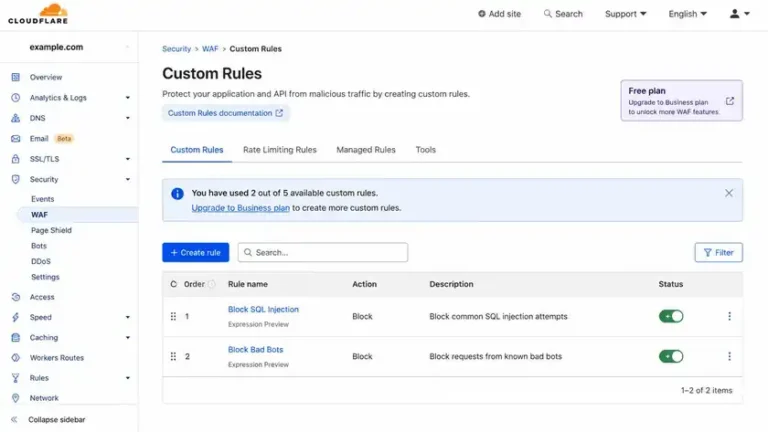Open the Tools tab
768x432 pixels.
426,150
